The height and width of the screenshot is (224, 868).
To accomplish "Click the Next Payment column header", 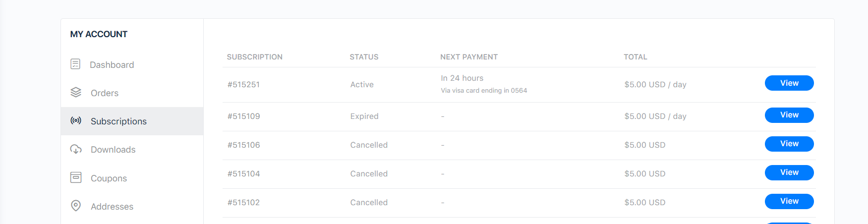I will pos(468,57).
